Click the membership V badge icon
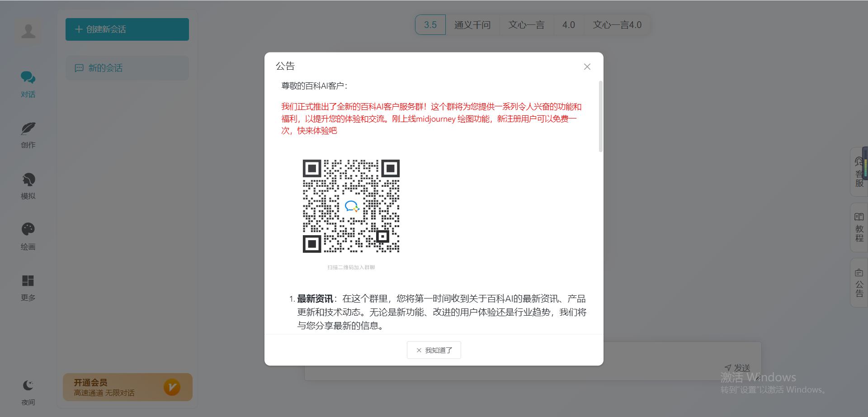Image resolution: width=868 pixels, height=417 pixels. [x=172, y=387]
